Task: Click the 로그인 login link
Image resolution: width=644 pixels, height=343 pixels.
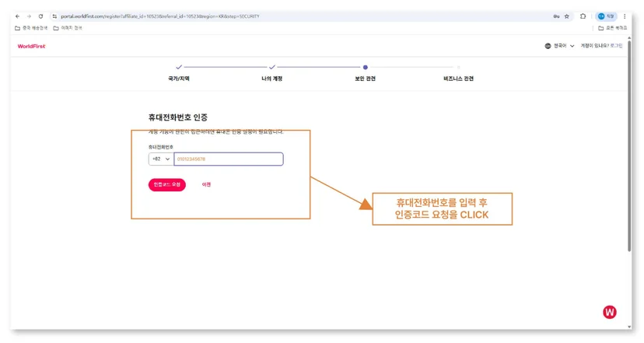Action: pos(616,46)
